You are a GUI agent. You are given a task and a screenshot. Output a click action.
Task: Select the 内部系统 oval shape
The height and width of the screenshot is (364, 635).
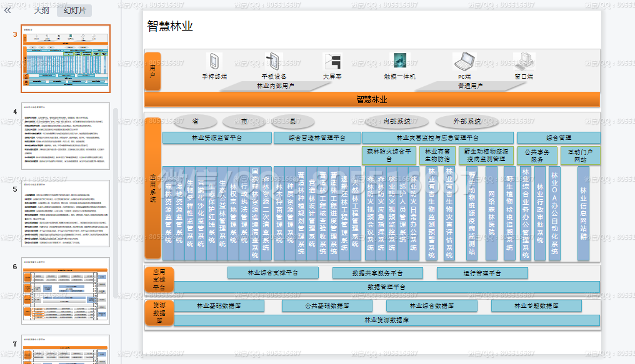397,121
